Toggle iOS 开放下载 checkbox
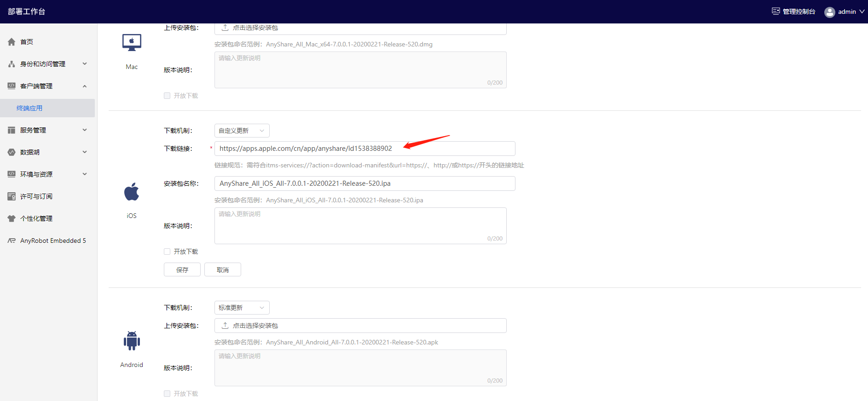868x401 pixels. coord(167,252)
